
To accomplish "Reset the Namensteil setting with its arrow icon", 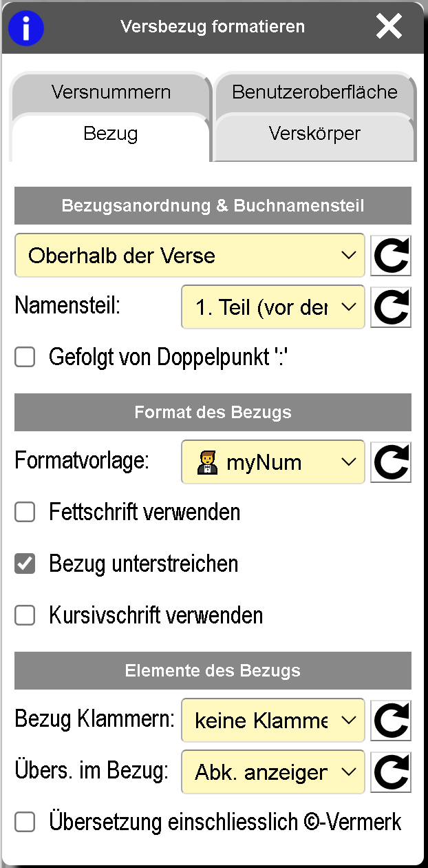I will pyautogui.click(x=391, y=307).
